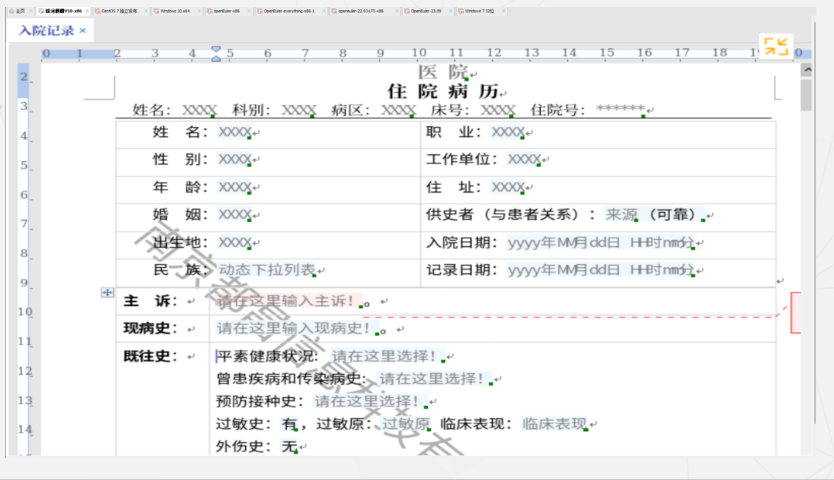Select the 过敏原 field
The image size is (834, 480).
tap(406, 424)
